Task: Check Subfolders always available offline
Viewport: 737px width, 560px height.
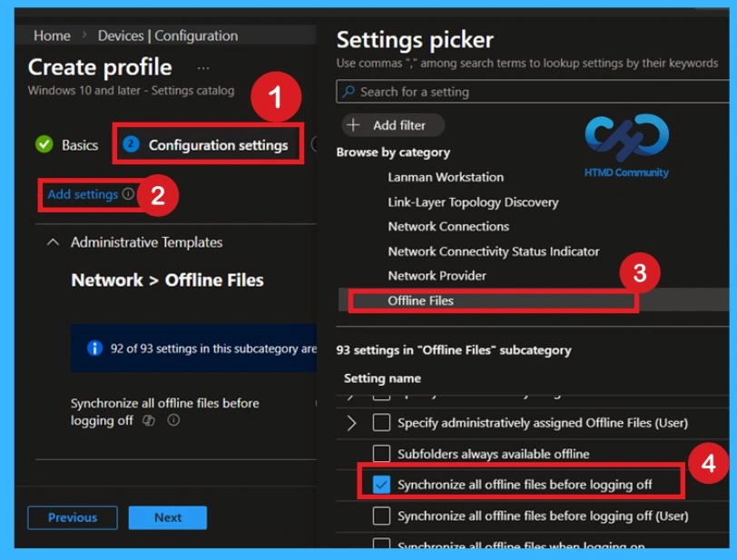Action: 379,454
